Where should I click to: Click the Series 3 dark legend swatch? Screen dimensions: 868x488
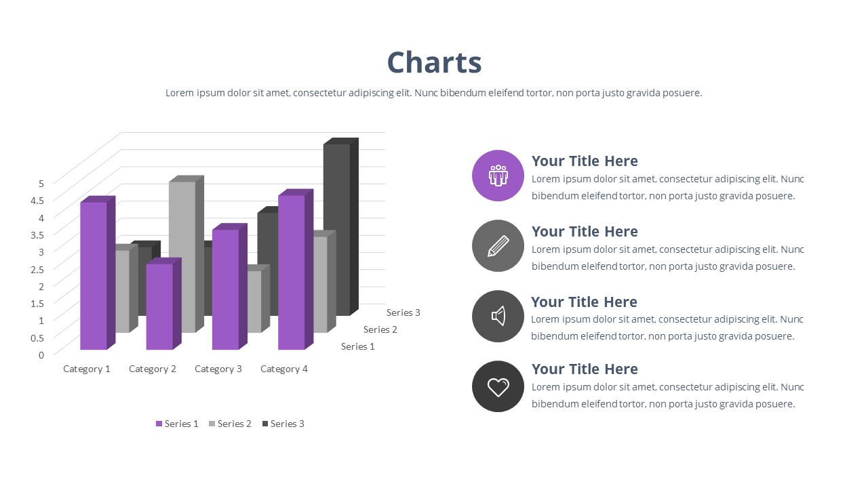[265, 424]
